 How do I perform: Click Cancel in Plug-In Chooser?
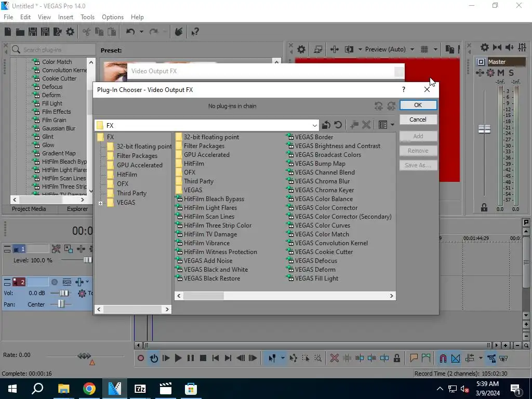(418, 119)
